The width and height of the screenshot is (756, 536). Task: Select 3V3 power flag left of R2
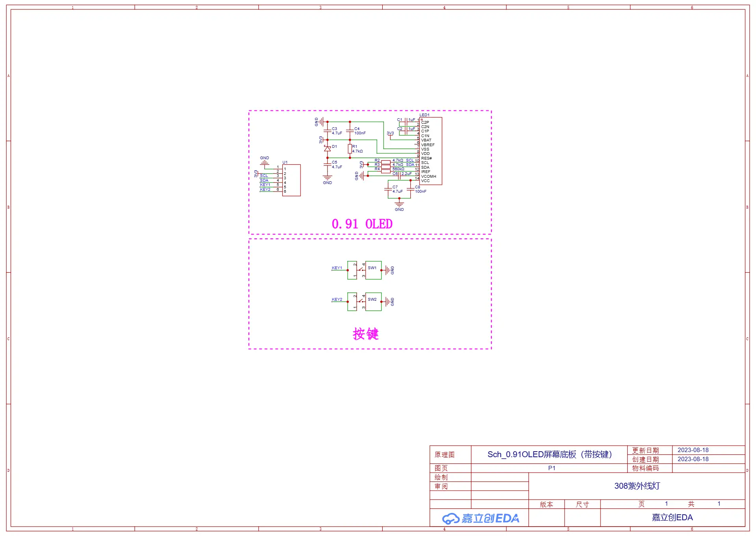coord(364,165)
